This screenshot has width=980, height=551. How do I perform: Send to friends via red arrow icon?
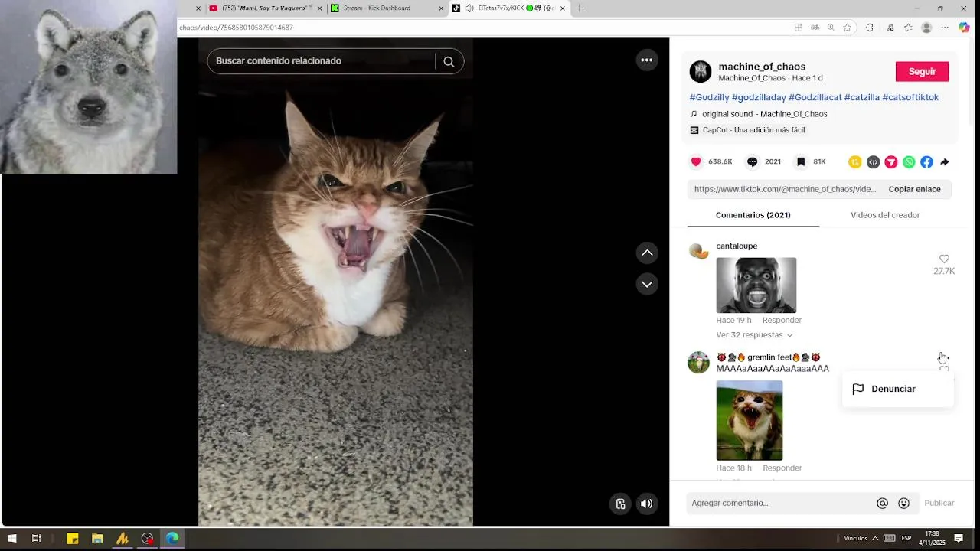891,161
